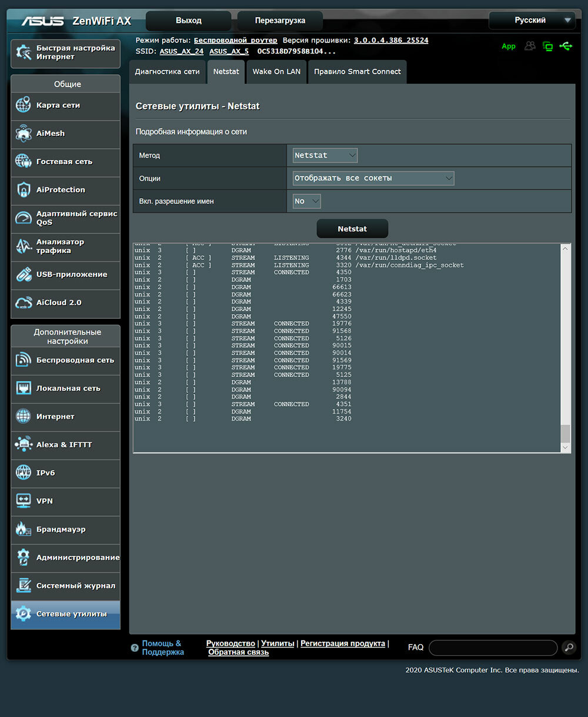The width and height of the screenshot is (588, 717).
Task: Click the ASUS_AX_24 SSID link
Action: (x=182, y=51)
